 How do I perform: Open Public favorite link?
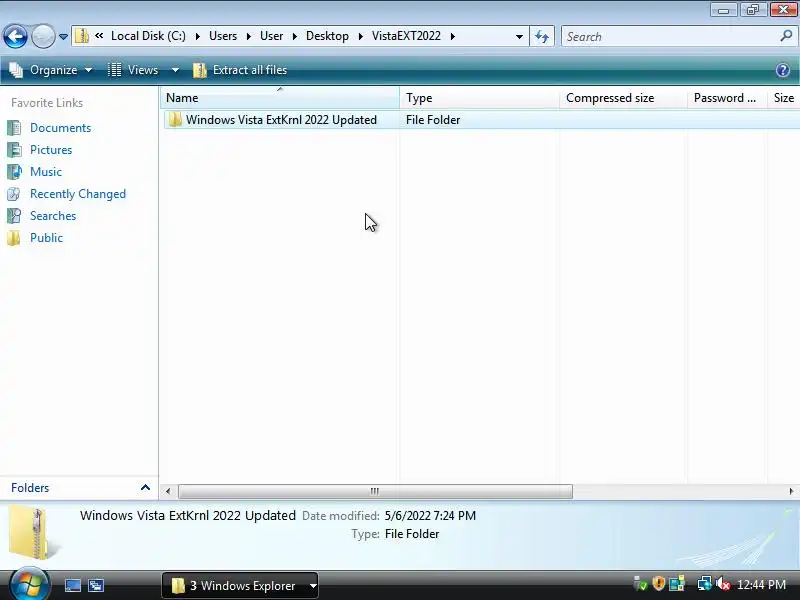(x=46, y=237)
